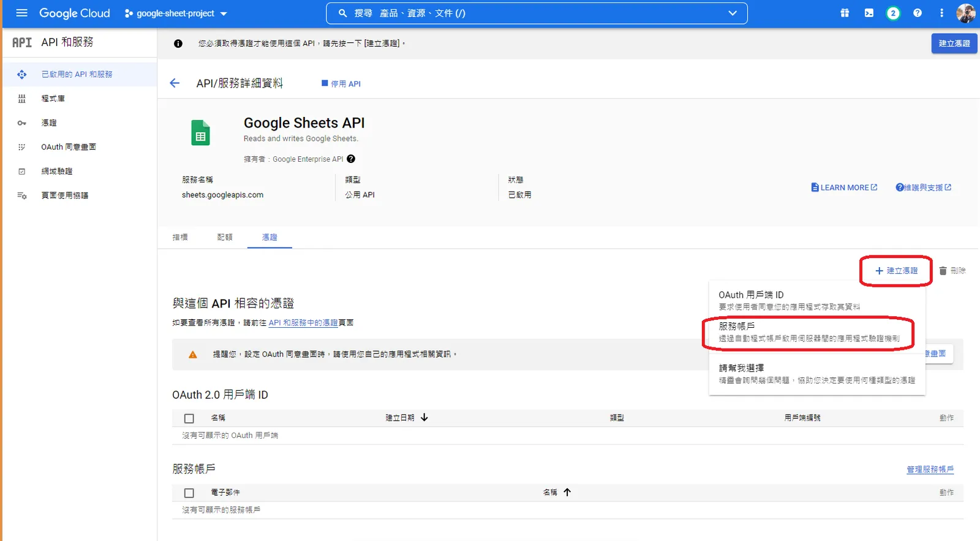Viewport: 980px width, 541px height.
Task: Sort by 建立日期 column arrow
Action: [x=424, y=417]
